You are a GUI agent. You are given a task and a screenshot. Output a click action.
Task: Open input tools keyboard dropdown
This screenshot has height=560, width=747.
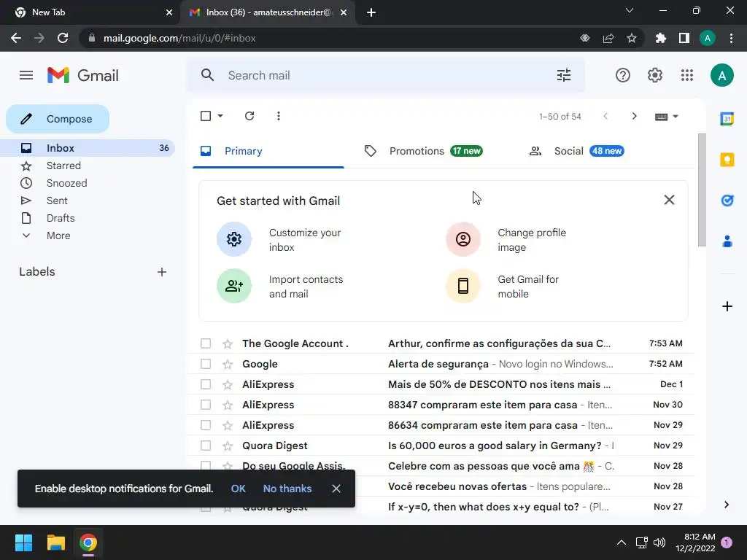(x=667, y=117)
